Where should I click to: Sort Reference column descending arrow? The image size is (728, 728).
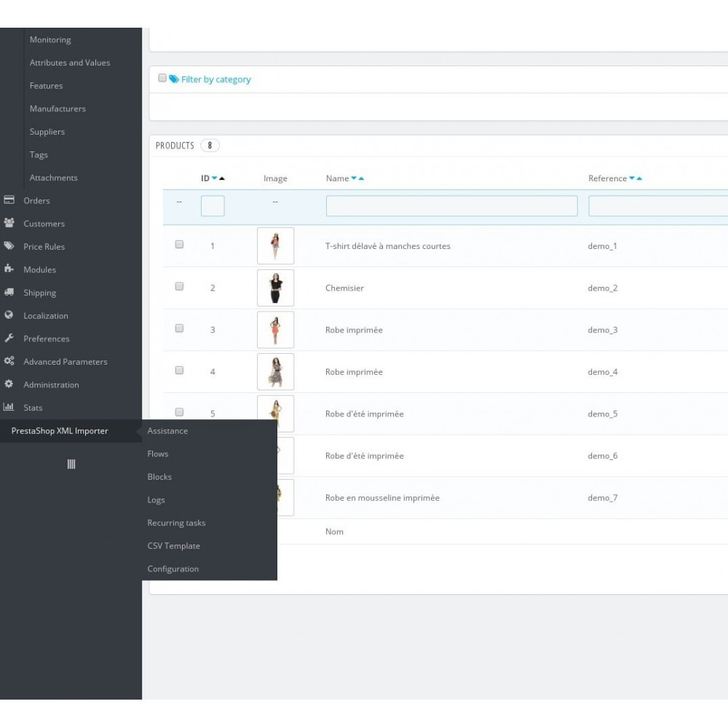(x=632, y=178)
